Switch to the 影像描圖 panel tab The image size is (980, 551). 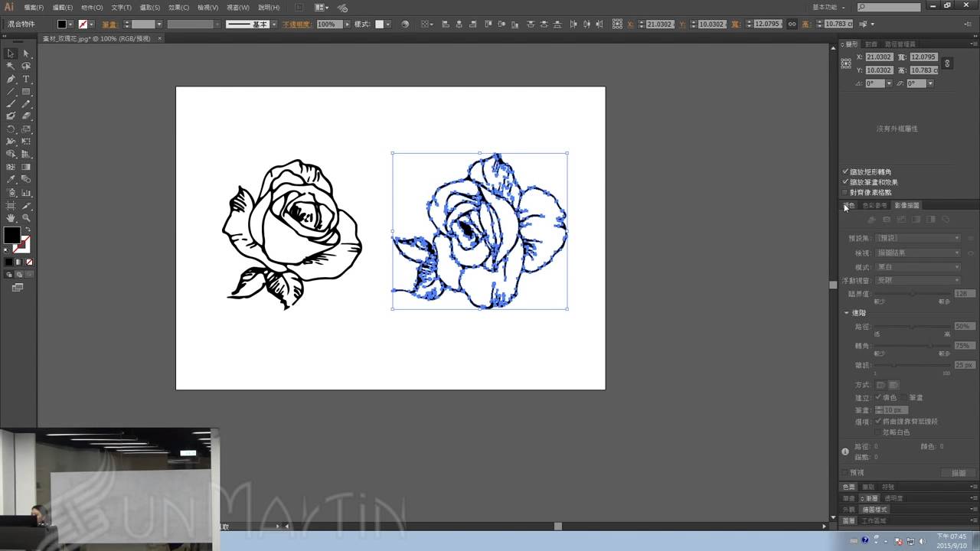click(907, 205)
